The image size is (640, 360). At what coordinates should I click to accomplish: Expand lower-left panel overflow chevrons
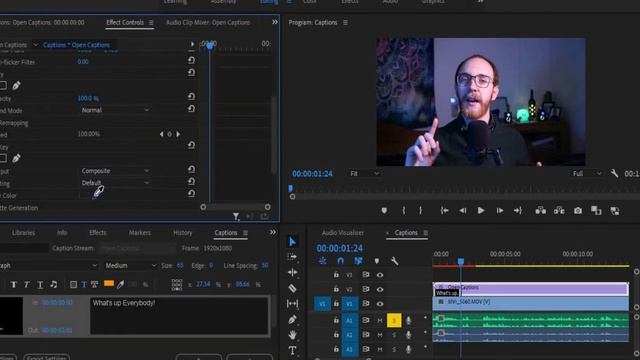coord(273,232)
